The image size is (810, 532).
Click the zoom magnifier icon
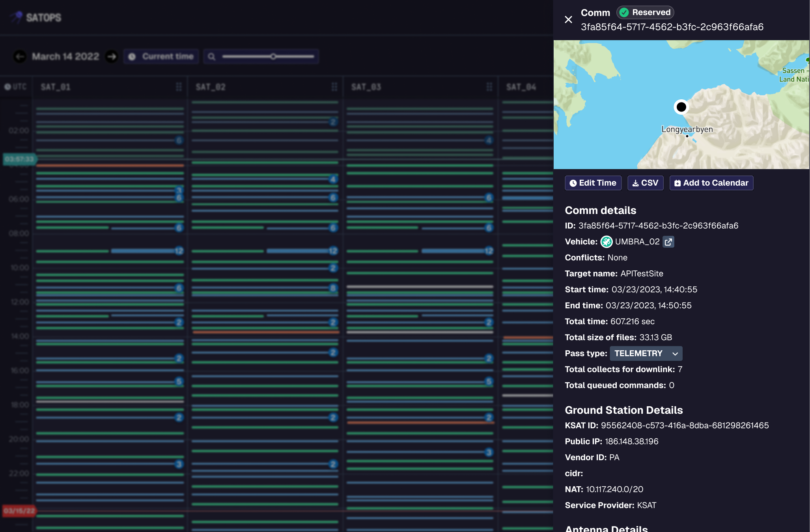212,57
